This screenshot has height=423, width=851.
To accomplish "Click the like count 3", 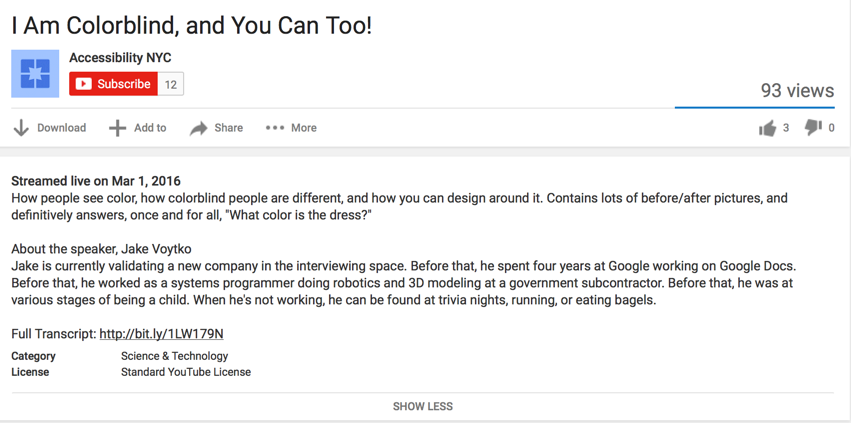I will click(786, 128).
